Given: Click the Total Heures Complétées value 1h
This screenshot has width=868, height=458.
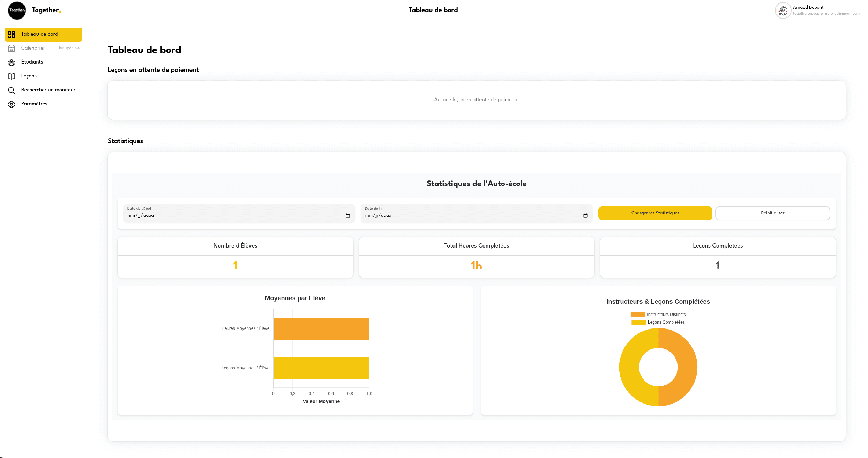Looking at the screenshot, I should coord(476,266).
